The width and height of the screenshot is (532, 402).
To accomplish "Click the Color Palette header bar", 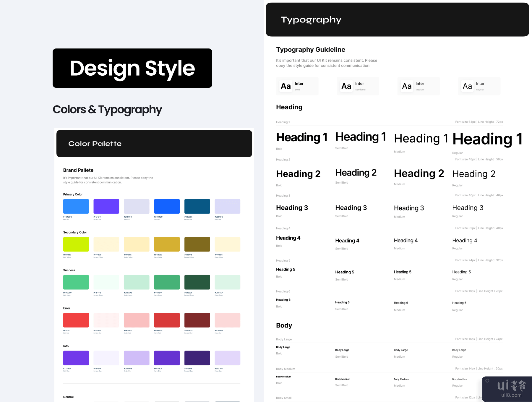I will (x=154, y=144).
